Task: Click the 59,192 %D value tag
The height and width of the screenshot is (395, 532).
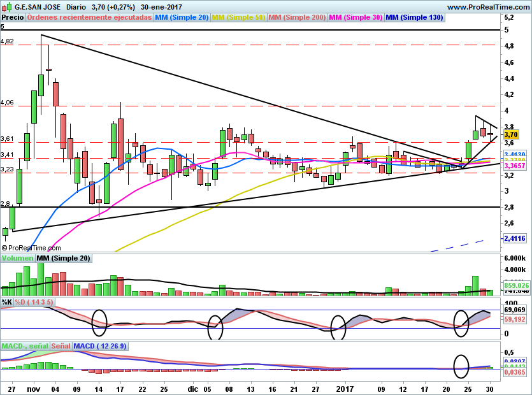Action: (515, 319)
